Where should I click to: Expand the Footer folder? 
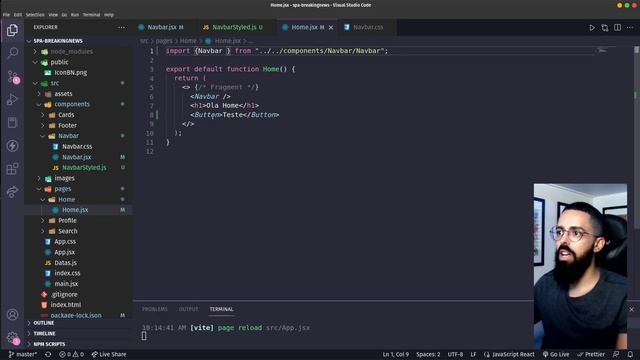(x=67, y=126)
